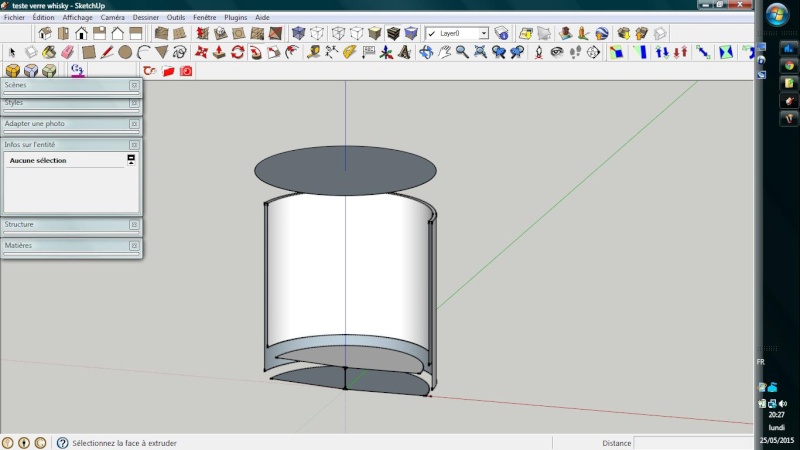The image size is (800, 450).
Task: Enable the Wireframe face style
Action: (338, 34)
